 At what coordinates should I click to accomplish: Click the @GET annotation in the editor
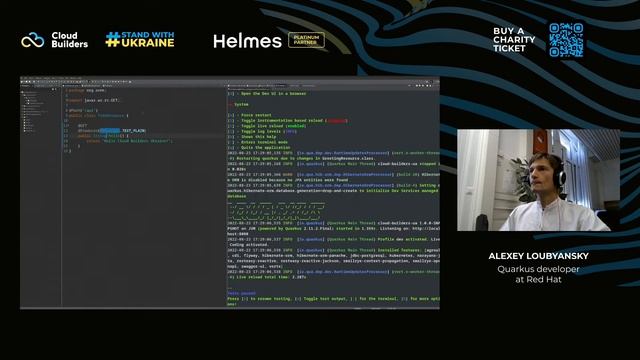[82, 126]
